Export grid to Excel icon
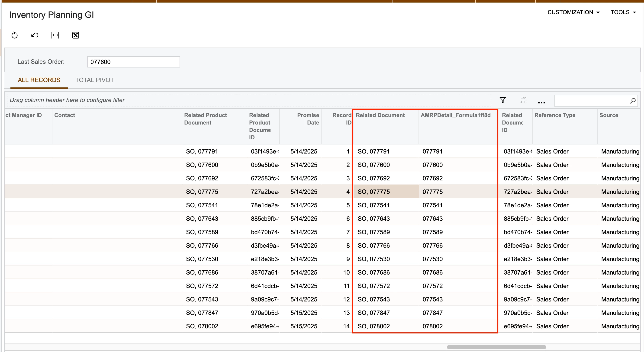This screenshot has width=644, height=352. (75, 35)
